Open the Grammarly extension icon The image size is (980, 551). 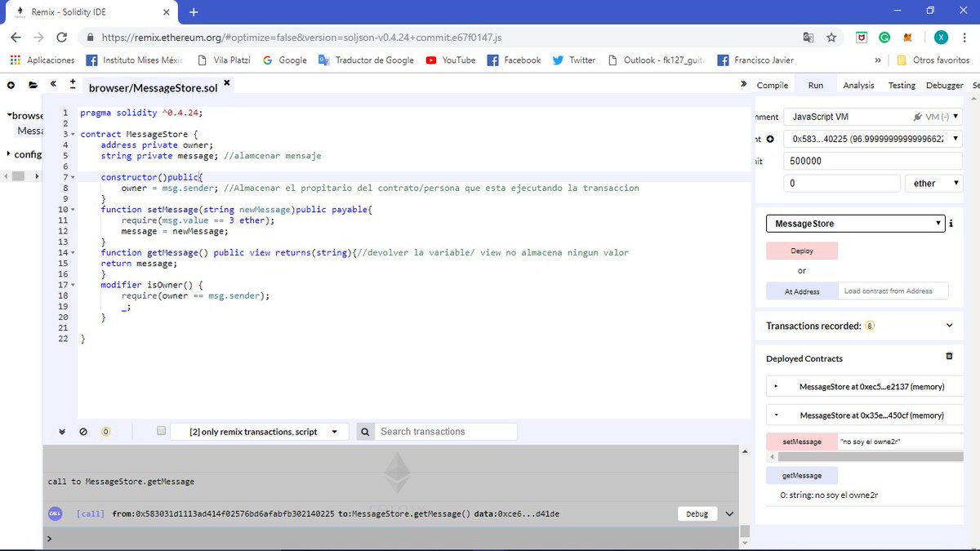coord(884,38)
